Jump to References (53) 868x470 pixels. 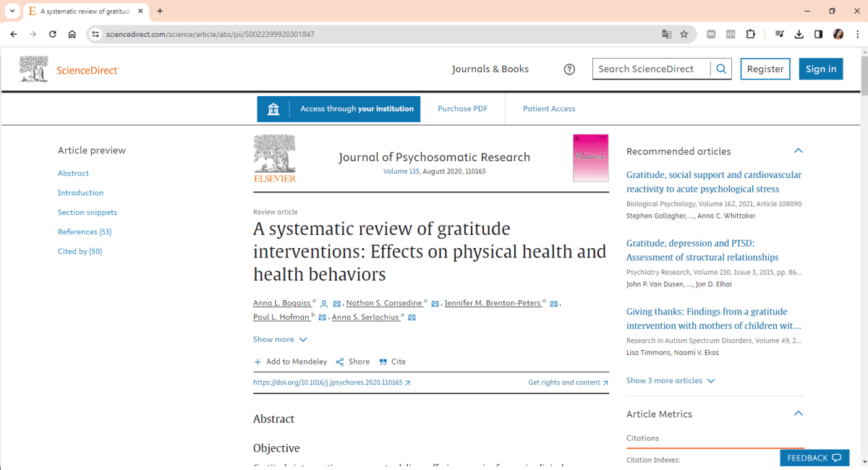click(85, 232)
